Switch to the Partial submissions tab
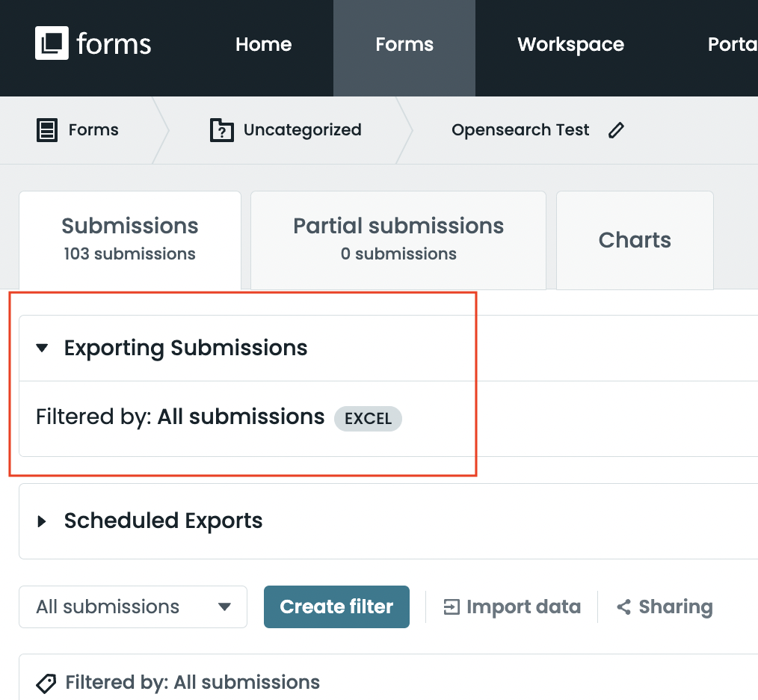This screenshot has height=700, width=758. coord(398,239)
